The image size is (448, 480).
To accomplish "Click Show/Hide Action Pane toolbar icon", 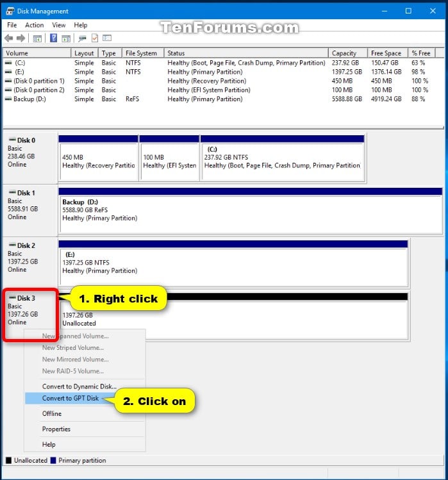I will [66, 38].
